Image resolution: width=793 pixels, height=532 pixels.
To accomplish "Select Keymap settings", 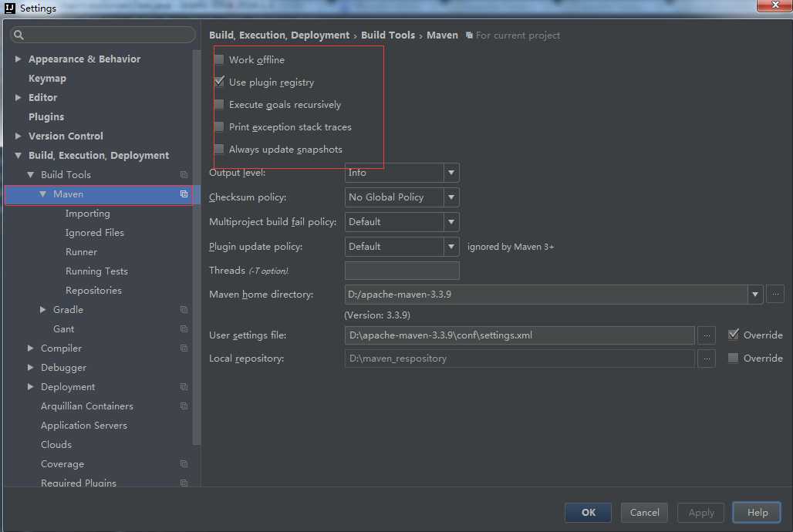I will pyautogui.click(x=47, y=79).
